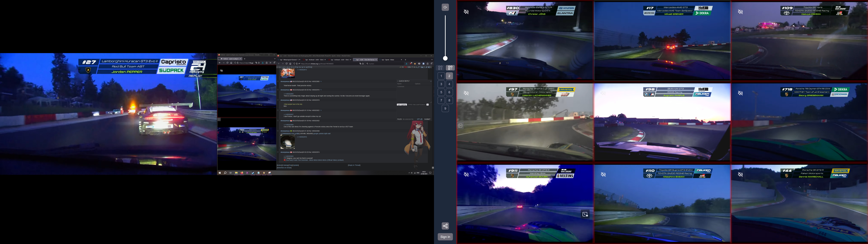Click the [Update] link at thread bottom
The height and width of the screenshot is (244, 868).
296,165
